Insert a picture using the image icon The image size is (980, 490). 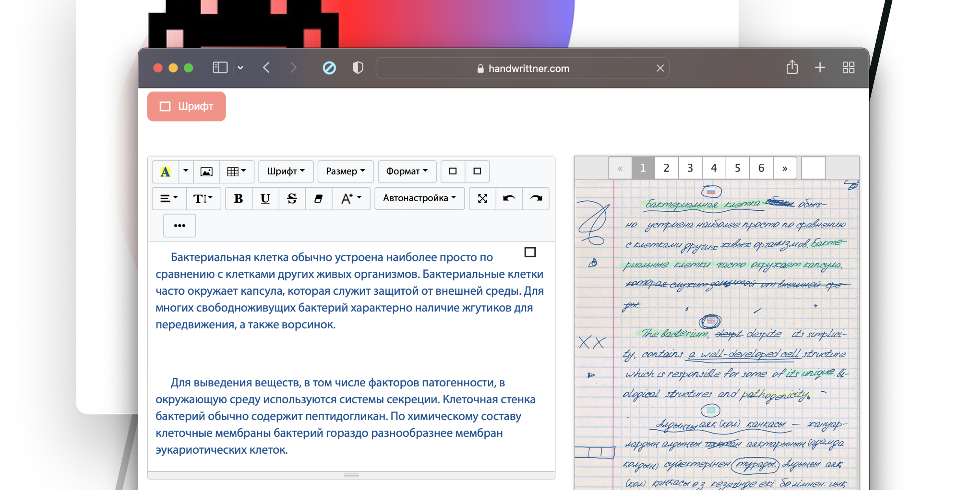coord(206,171)
